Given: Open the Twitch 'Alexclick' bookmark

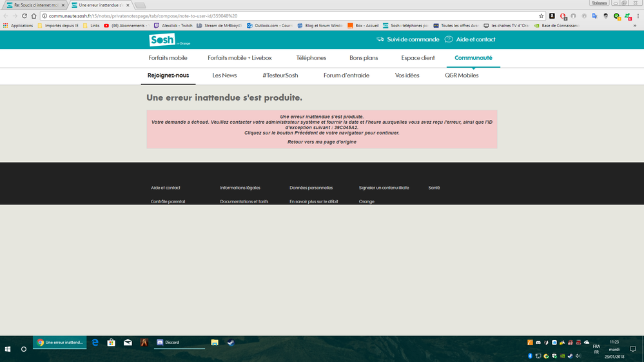Looking at the screenshot, I should [173, 26].
